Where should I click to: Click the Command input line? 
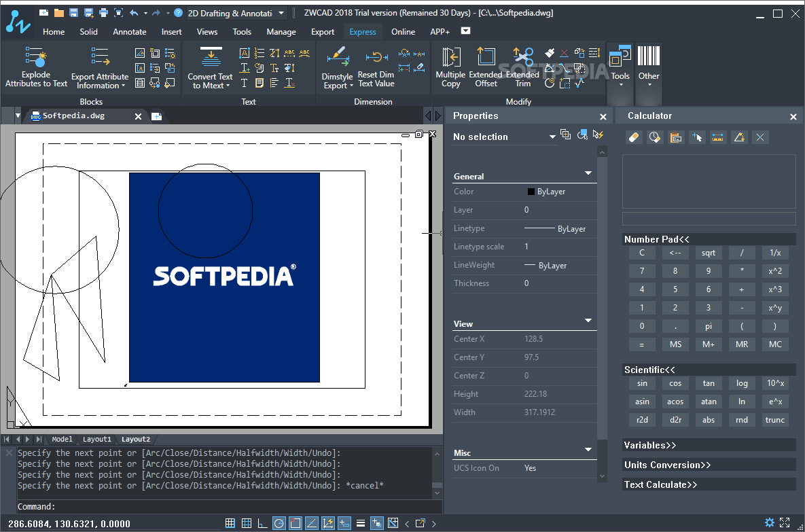tap(230, 507)
